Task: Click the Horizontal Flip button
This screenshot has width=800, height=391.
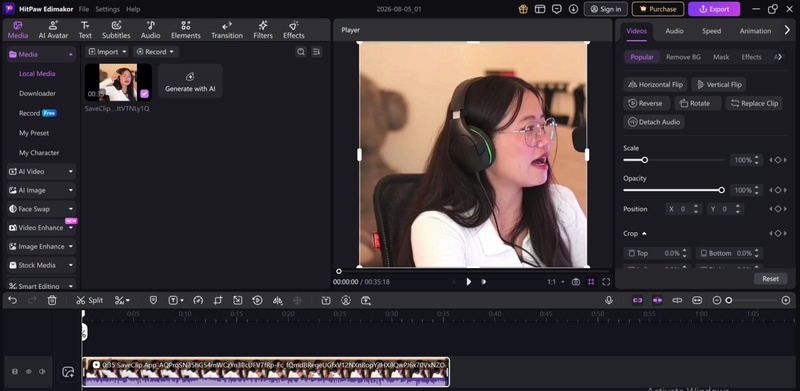Action: pyautogui.click(x=655, y=84)
